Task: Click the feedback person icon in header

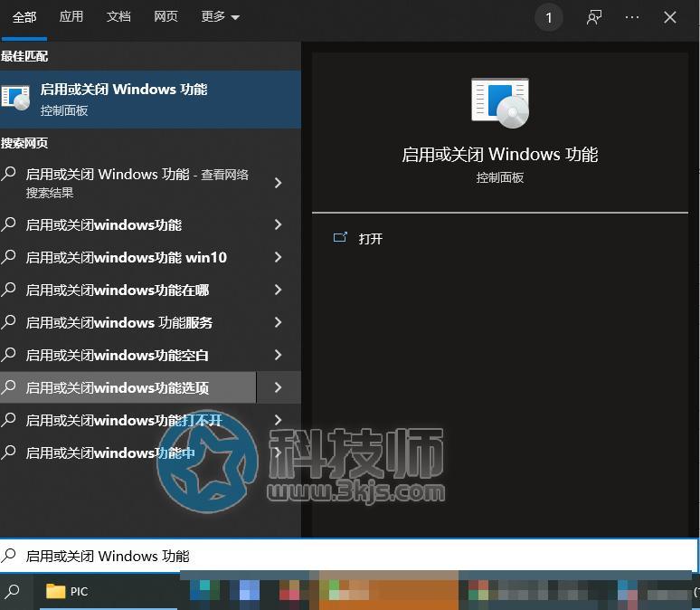Action: pyautogui.click(x=594, y=17)
